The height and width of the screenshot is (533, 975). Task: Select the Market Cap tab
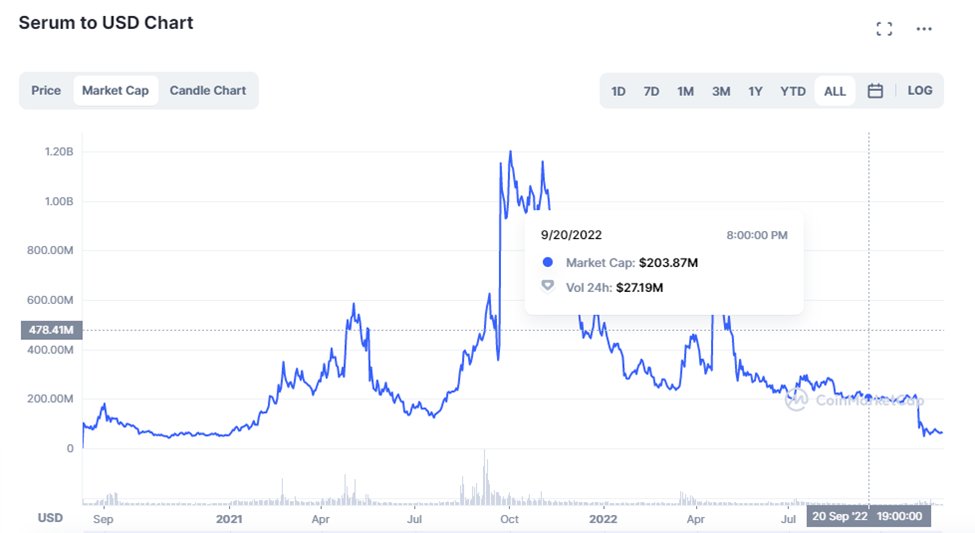tap(116, 90)
